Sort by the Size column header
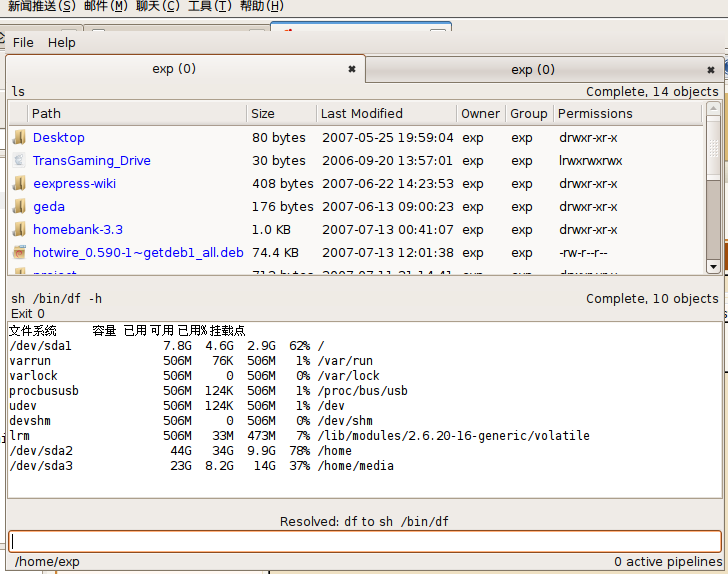 point(281,114)
